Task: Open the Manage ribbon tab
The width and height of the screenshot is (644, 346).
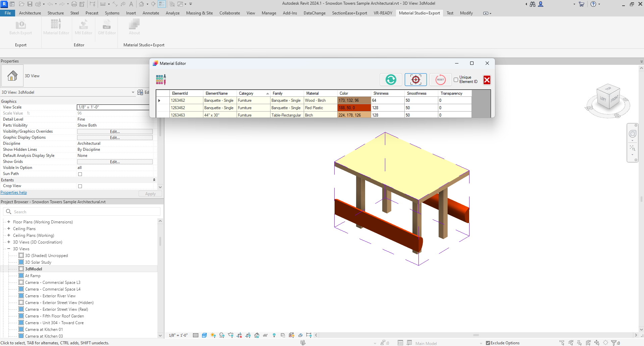Action: click(x=269, y=13)
